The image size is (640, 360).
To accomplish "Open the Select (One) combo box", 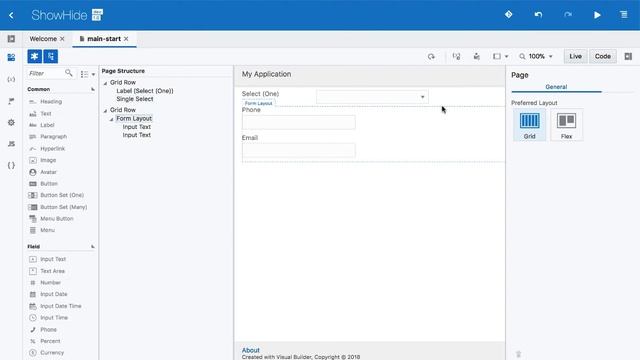I will pos(372,97).
